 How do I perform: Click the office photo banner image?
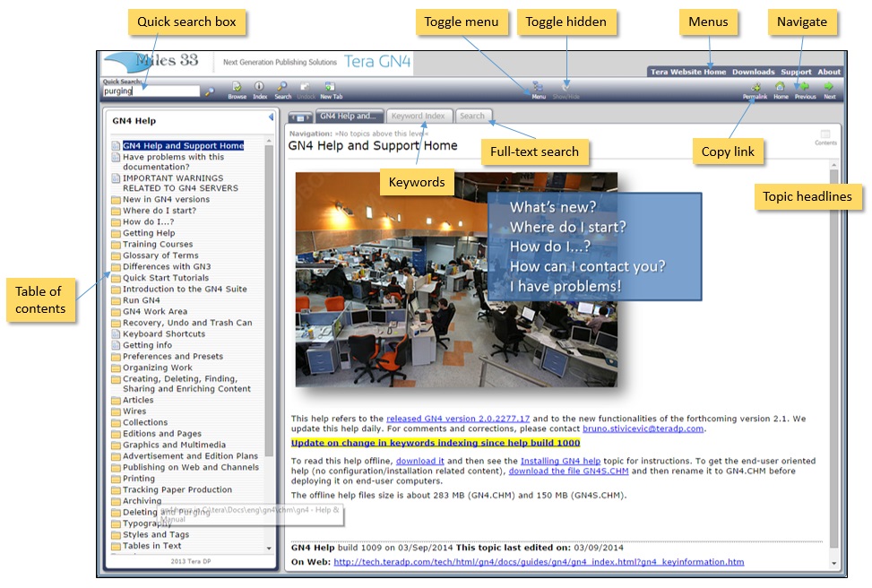(456, 280)
